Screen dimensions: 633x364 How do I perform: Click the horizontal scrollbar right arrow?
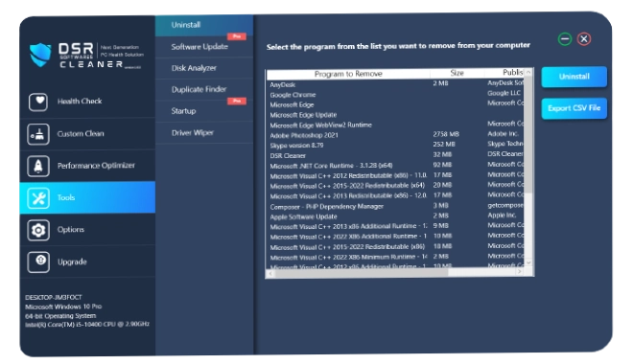pos(520,272)
